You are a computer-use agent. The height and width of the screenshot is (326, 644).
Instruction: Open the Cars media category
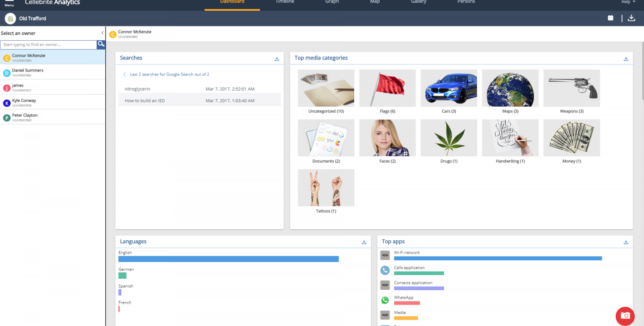click(x=449, y=91)
